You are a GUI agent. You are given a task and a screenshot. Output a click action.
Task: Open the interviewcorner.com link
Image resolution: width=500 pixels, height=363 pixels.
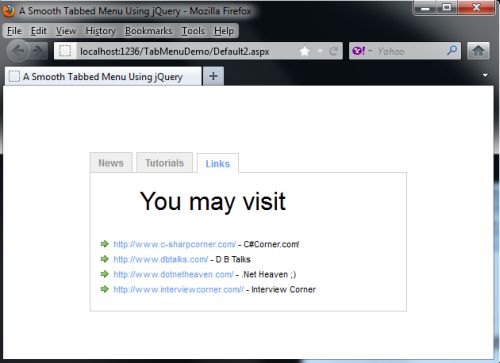179,289
